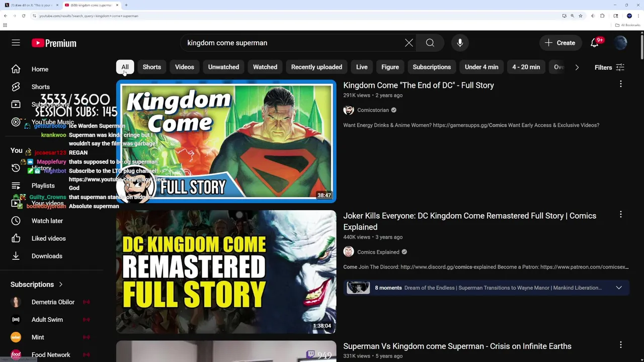Open the browser extensions icon
This screenshot has width=644, height=362.
point(602,16)
